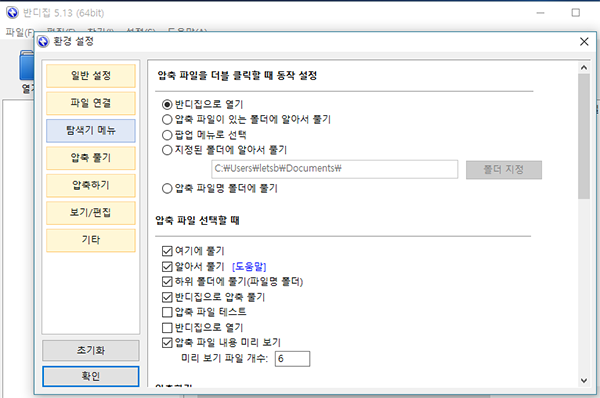Toggle 압축 파일 내용 미리 보기 checkbox
600x398 pixels.
pyautogui.click(x=167, y=343)
